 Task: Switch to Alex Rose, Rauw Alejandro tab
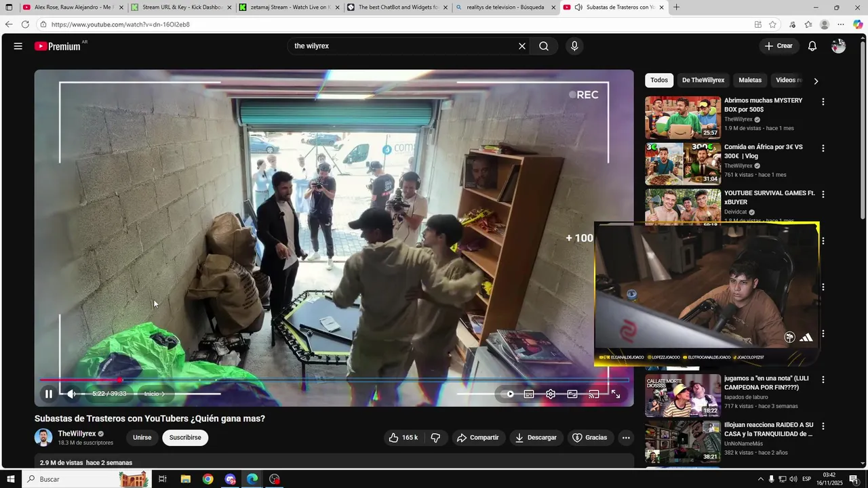(x=73, y=7)
